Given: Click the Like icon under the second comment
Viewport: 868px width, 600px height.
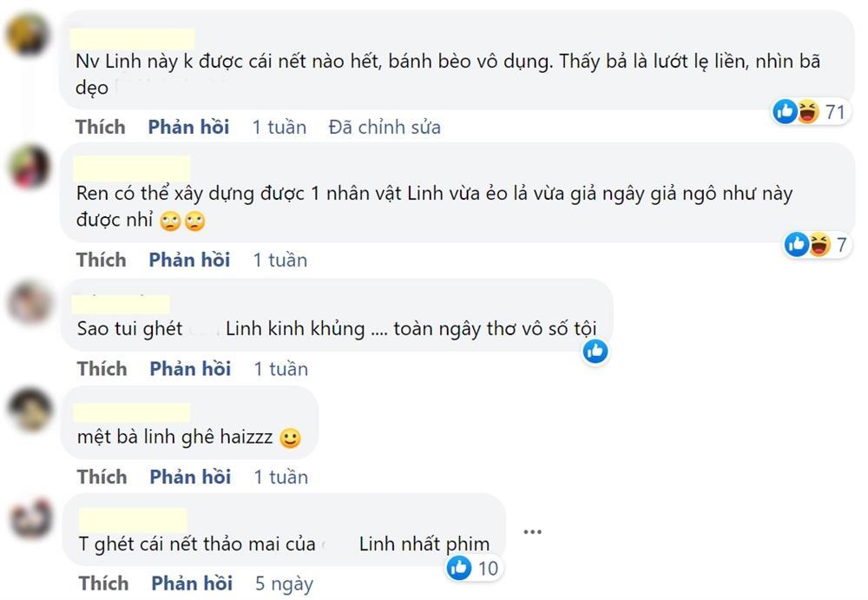Looking at the screenshot, I should coord(796,245).
